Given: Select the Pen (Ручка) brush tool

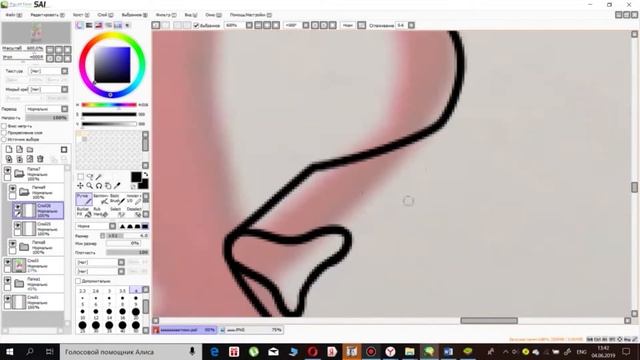Looking at the screenshot, I should click(x=84, y=199).
